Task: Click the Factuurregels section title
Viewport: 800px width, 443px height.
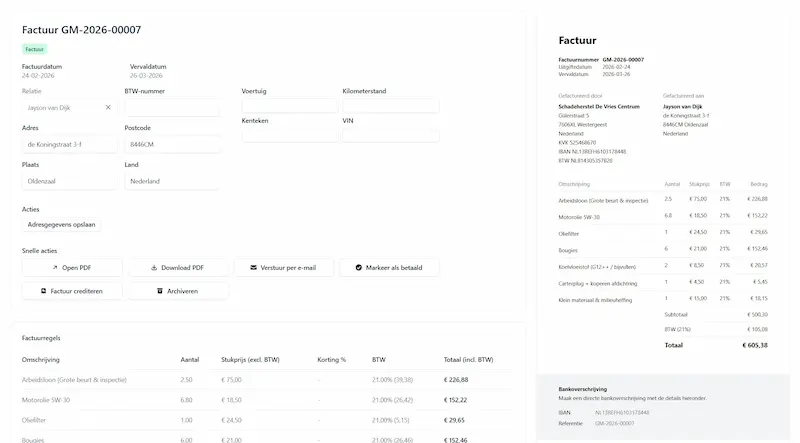Action: tap(41, 338)
